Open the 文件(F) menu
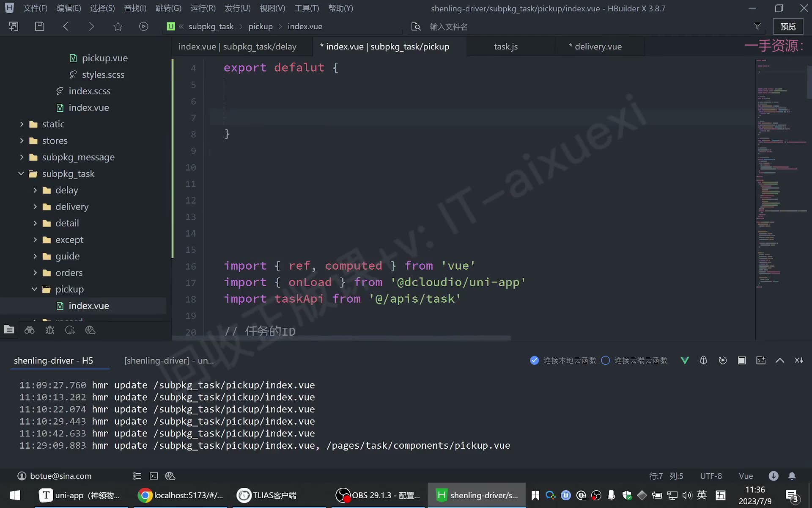The width and height of the screenshot is (812, 508). point(35,8)
